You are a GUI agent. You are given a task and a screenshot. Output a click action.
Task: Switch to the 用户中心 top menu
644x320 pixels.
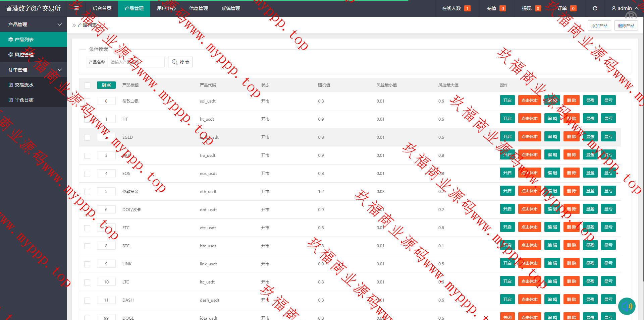tap(166, 8)
